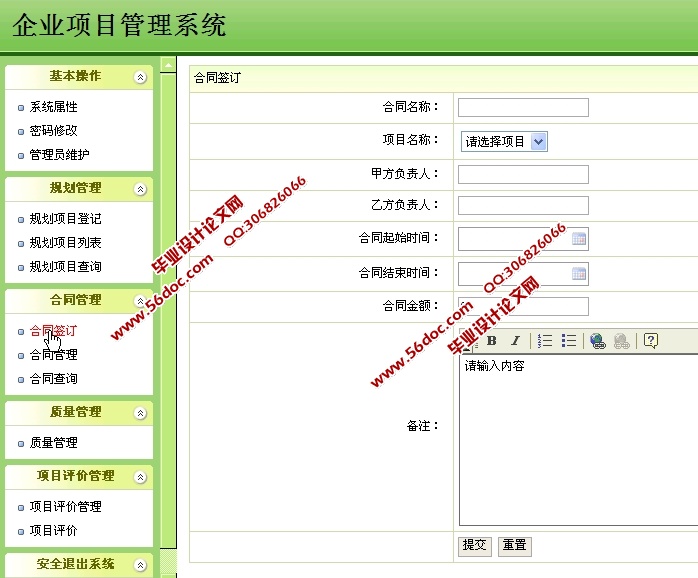Viewport: 698px width, 578px height.
Task: Click the 基本操作 section header
Action: (x=79, y=77)
